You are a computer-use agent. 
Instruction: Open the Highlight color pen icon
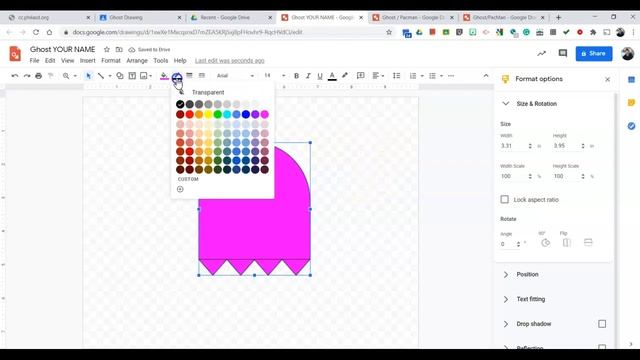[345, 76]
